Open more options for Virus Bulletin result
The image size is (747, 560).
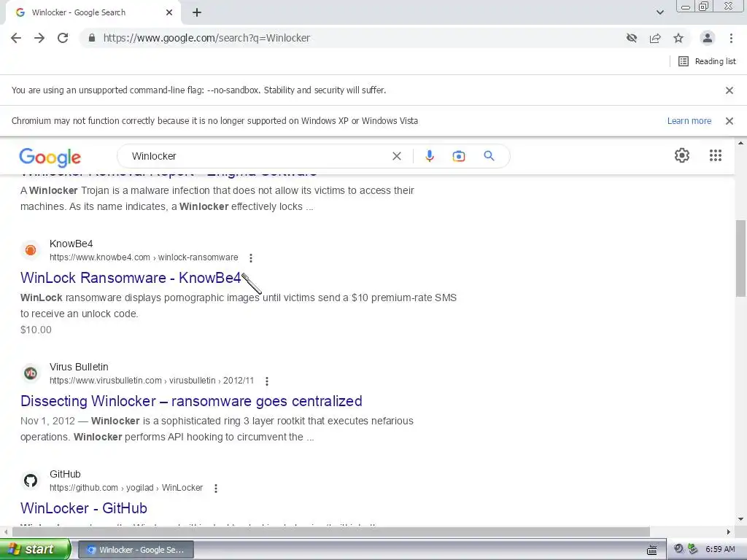pos(267,381)
